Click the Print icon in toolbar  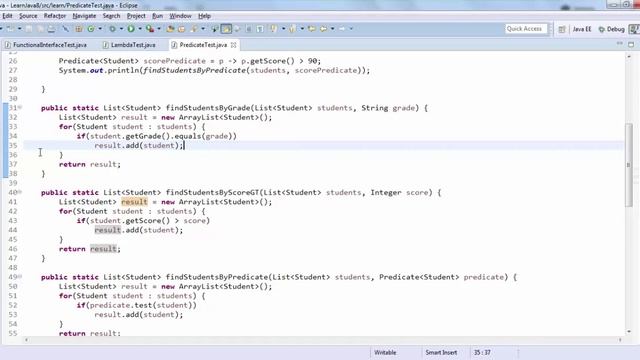(x=51, y=29)
